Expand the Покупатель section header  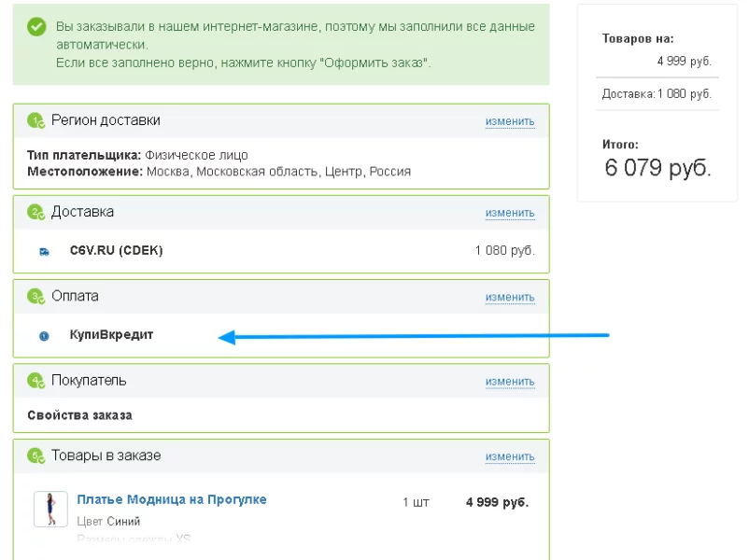click(89, 381)
